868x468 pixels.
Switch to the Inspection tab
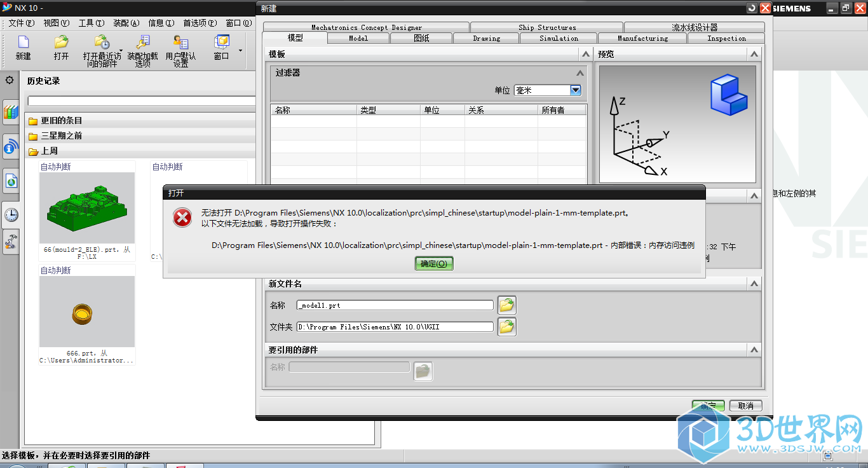[x=726, y=38]
